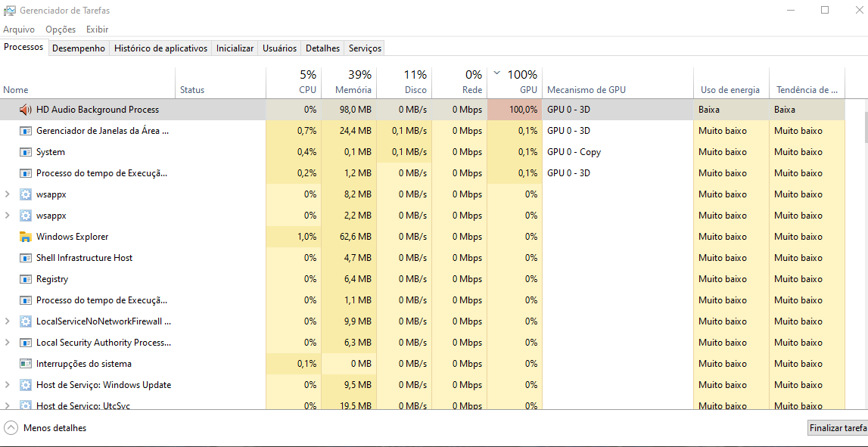Click the Windows Explorer folder icon
Viewport: 868px width, 447px height.
tap(26, 237)
